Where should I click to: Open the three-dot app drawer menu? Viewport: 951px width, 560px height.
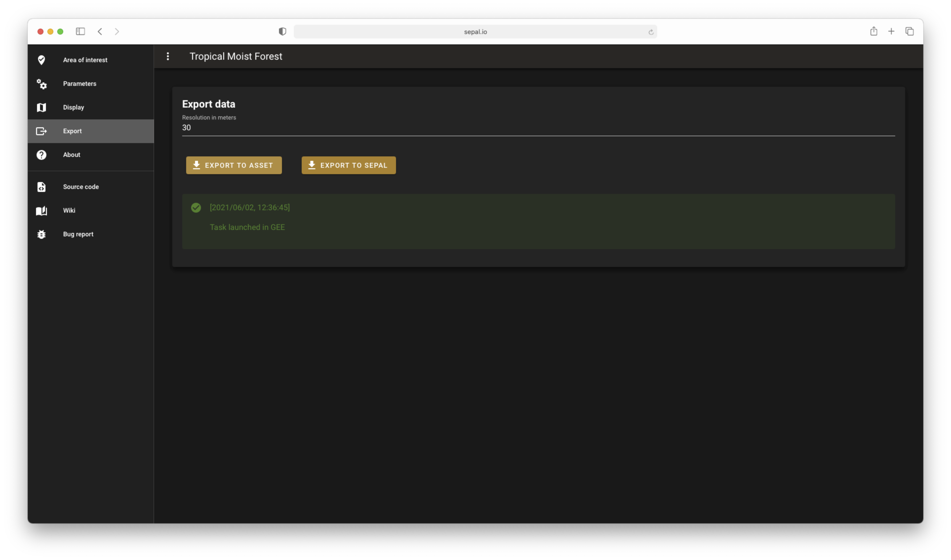(x=168, y=56)
